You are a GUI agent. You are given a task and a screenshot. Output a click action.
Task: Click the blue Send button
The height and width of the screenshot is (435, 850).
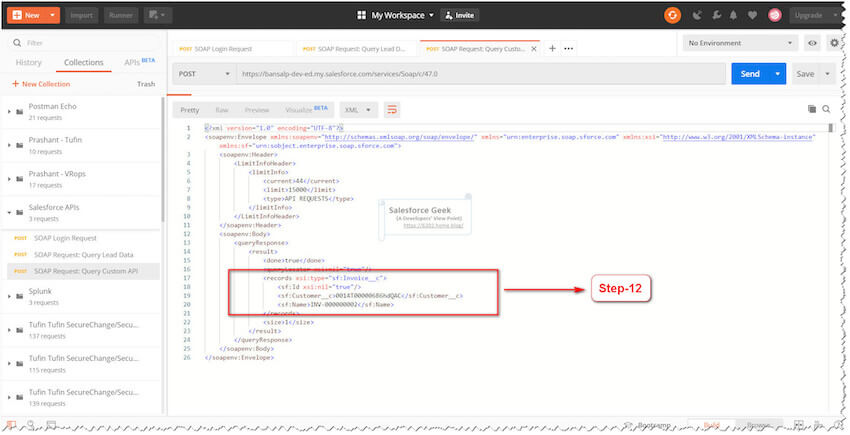[x=750, y=74]
